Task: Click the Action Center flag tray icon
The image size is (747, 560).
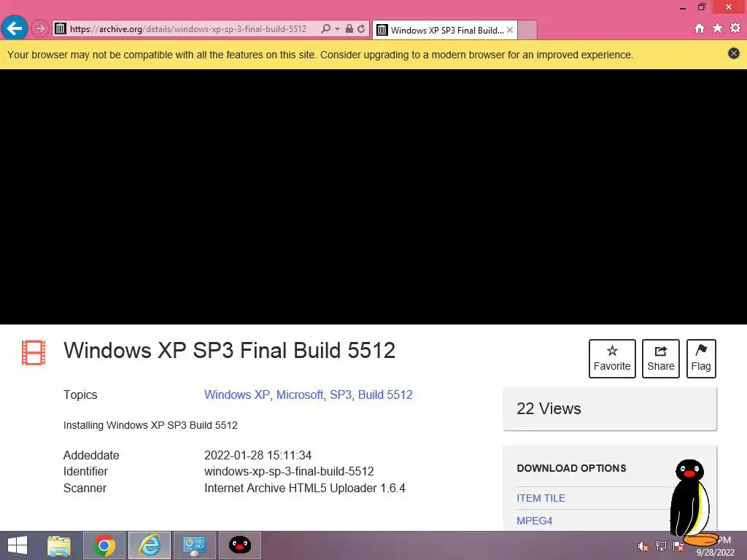Action: (x=678, y=546)
